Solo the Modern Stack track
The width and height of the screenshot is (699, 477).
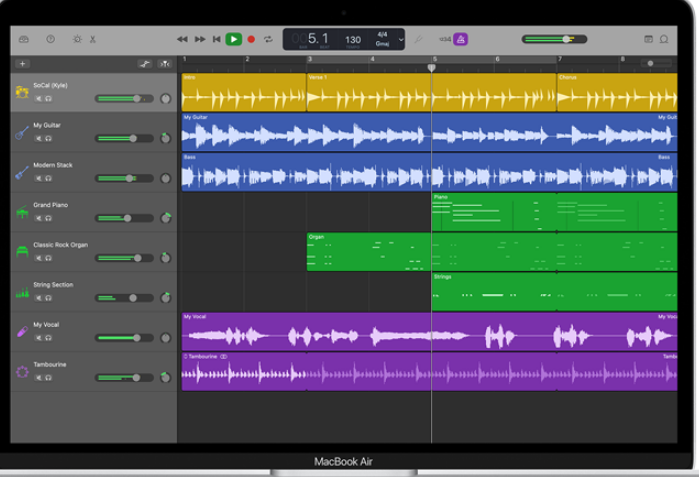[x=48, y=178]
